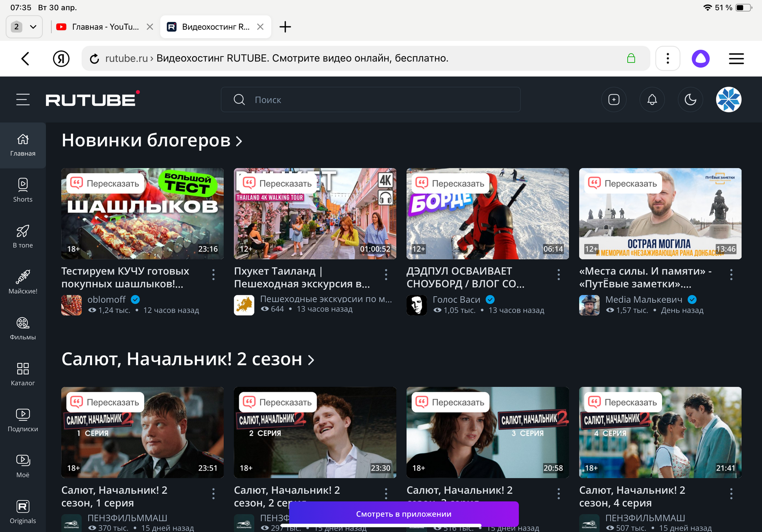Open page options three-dot button

(x=668, y=58)
